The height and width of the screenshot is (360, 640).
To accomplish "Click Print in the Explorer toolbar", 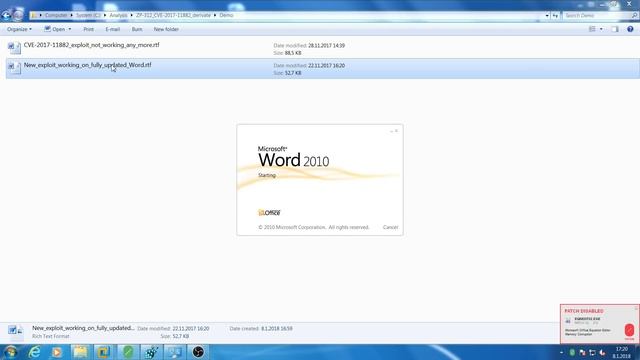I will tap(88, 29).
